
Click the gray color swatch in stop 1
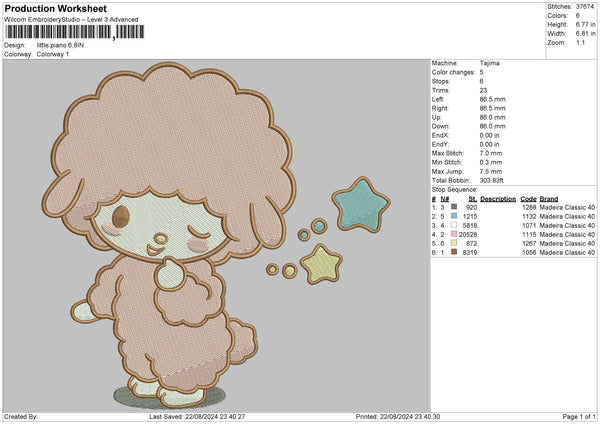click(x=454, y=207)
